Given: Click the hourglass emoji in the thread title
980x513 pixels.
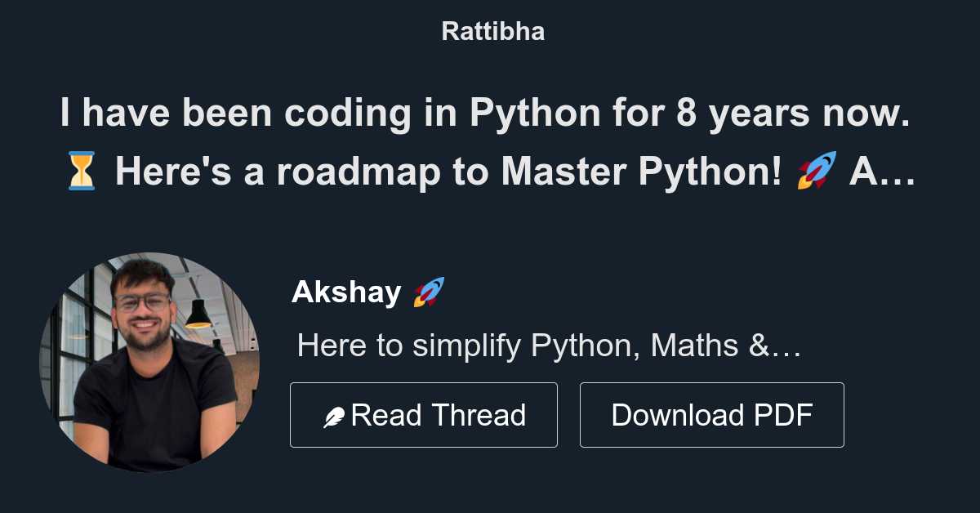Looking at the screenshot, I should coord(78,171).
